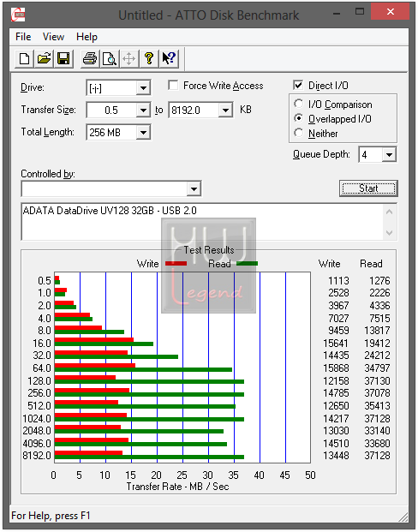Click read value 34797 in results
The image size is (418, 532).
[377, 368]
